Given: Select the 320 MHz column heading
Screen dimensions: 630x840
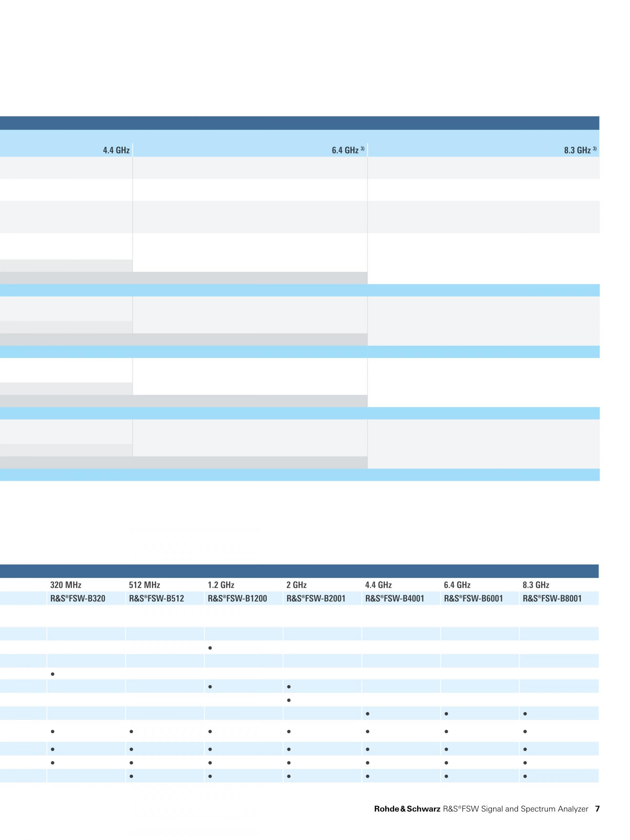Looking at the screenshot, I should click(x=66, y=585).
